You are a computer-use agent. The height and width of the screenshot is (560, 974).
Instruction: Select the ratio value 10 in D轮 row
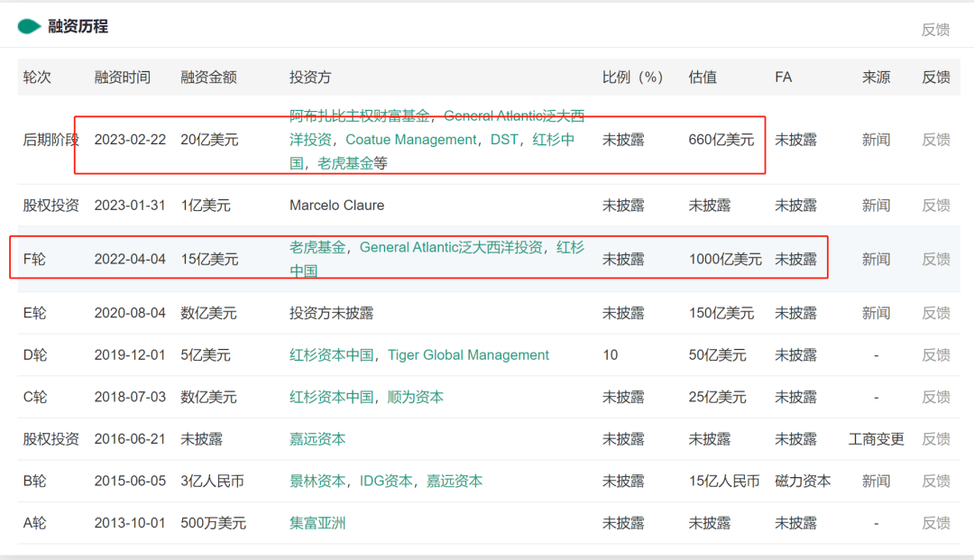click(610, 355)
